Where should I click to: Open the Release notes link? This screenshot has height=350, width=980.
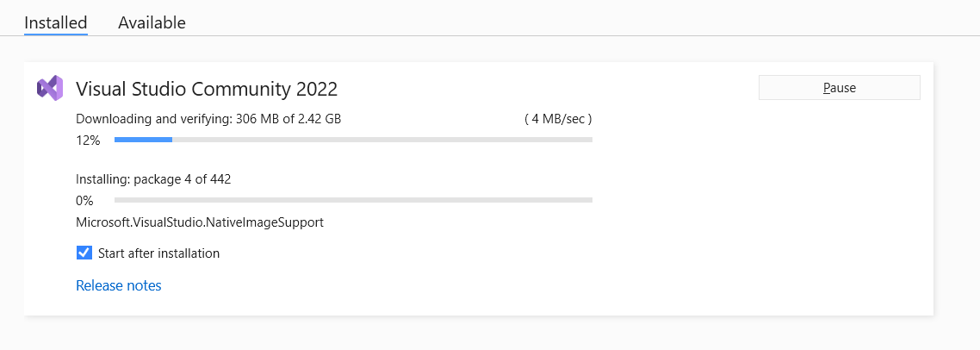119,285
